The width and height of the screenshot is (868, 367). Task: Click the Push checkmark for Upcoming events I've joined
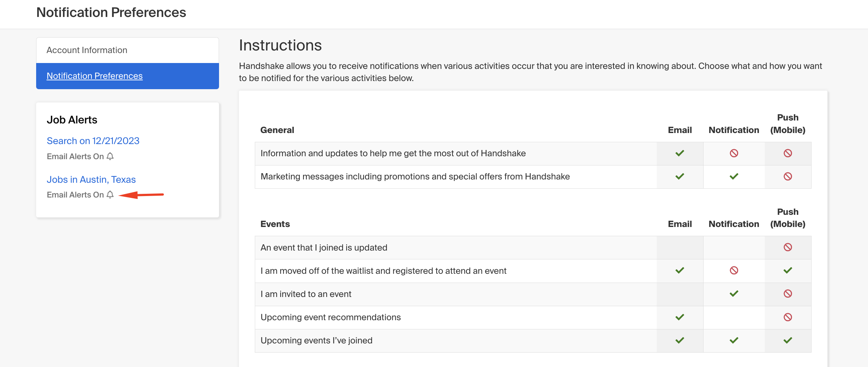[788, 340]
